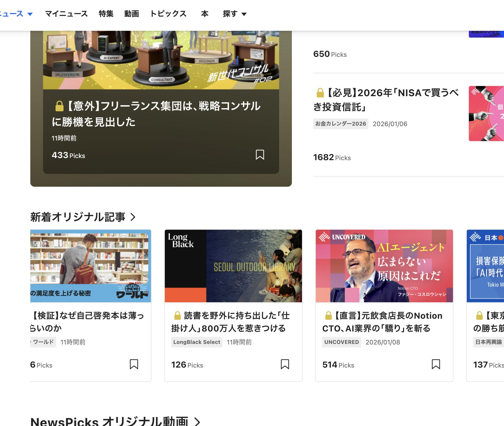Click the 2026/01/08 date text
The width and height of the screenshot is (504, 426).
click(383, 342)
